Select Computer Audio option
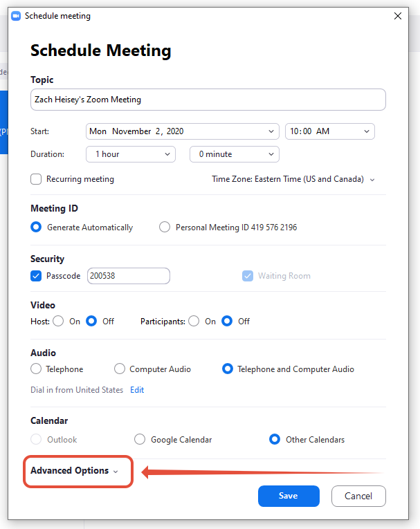The image size is (420, 529). [120, 369]
